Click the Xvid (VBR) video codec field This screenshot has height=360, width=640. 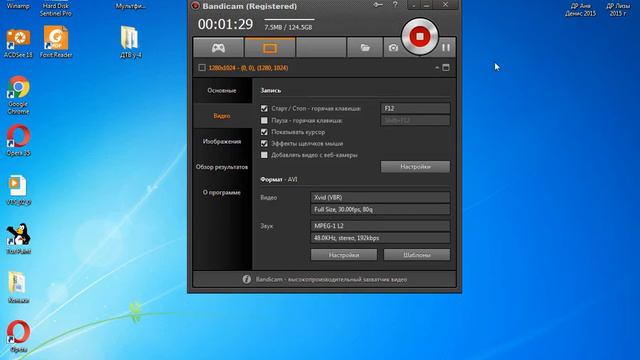[380, 197]
